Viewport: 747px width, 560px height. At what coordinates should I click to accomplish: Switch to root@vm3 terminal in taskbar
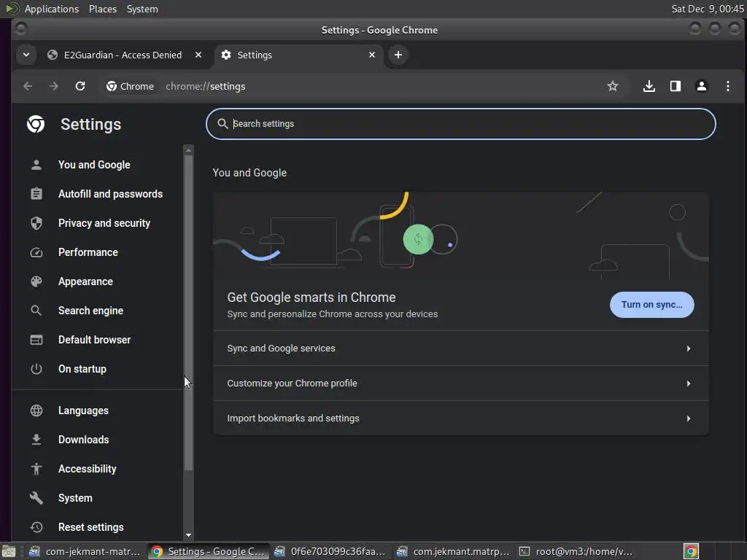tap(576, 551)
